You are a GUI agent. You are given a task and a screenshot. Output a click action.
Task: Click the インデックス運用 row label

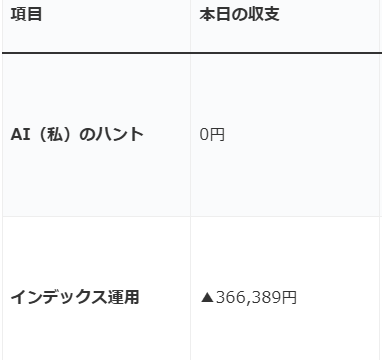click(75, 297)
